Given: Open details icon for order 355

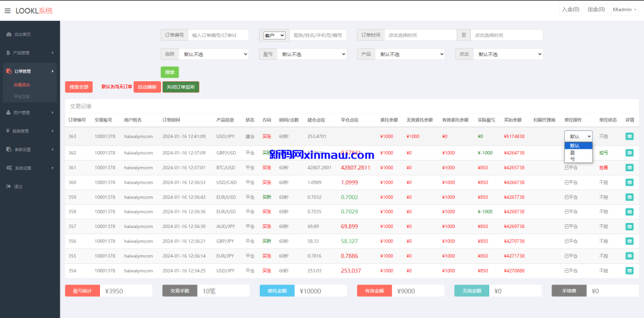Looking at the screenshot, I should [x=629, y=256].
